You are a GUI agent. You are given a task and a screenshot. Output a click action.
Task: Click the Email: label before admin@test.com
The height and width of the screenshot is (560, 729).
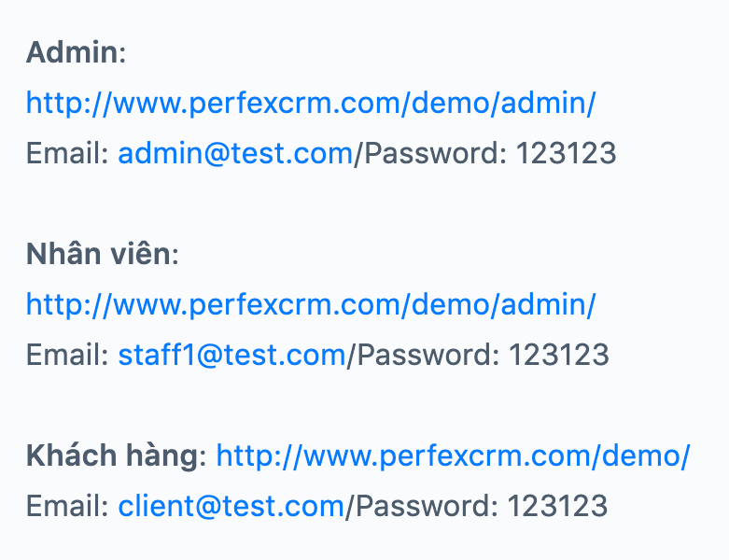click(x=67, y=153)
